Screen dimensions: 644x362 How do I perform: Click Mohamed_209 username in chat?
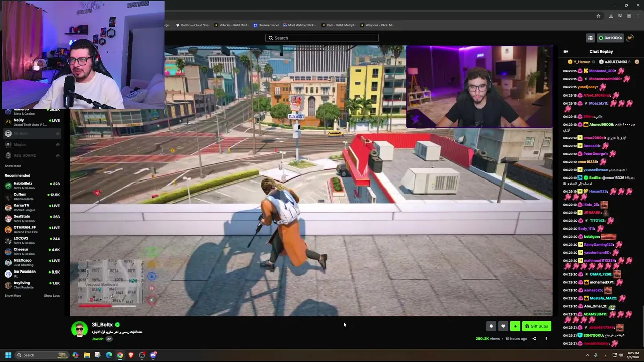click(602, 71)
